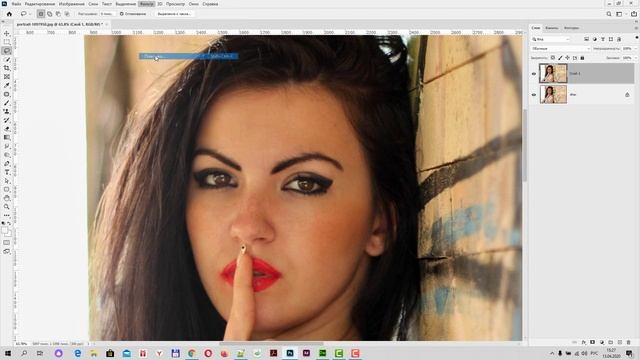Viewport: 640px width, 360px height.
Task: Hide the top layer via eye icon
Action: click(534, 73)
